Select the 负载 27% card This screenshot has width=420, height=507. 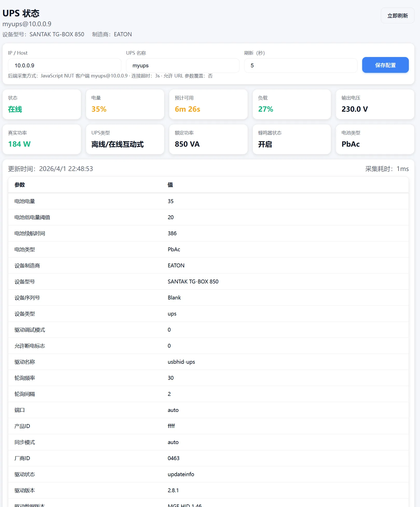291,104
